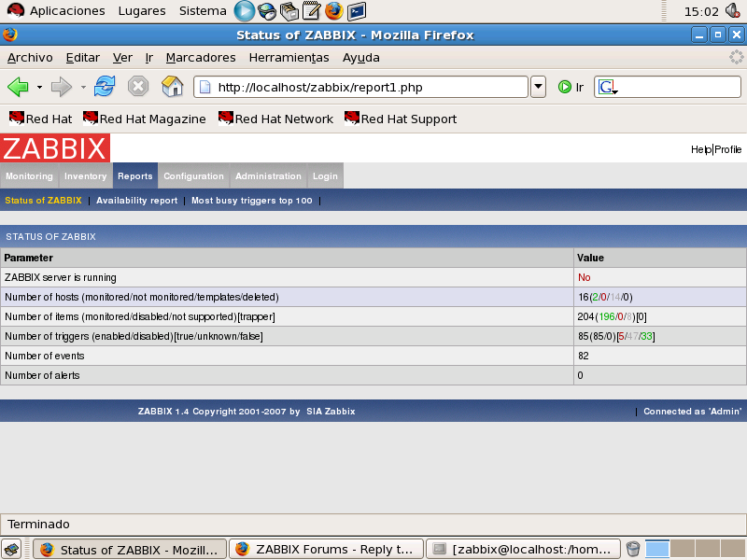Click the Reload page icon
This screenshot has width=747, height=560.
click(x=105, y=87)
